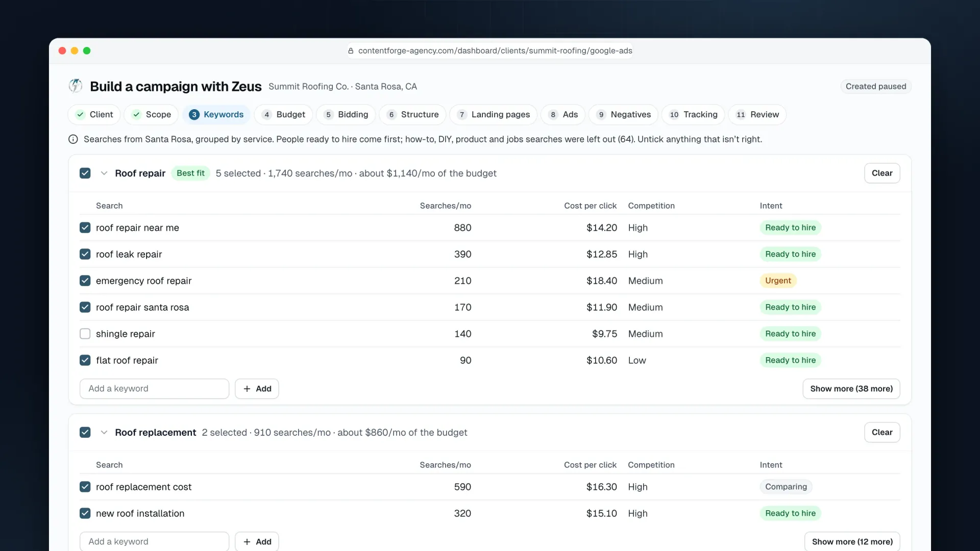Uncheck 'roof replacement cost' keyword

(85, 487)
